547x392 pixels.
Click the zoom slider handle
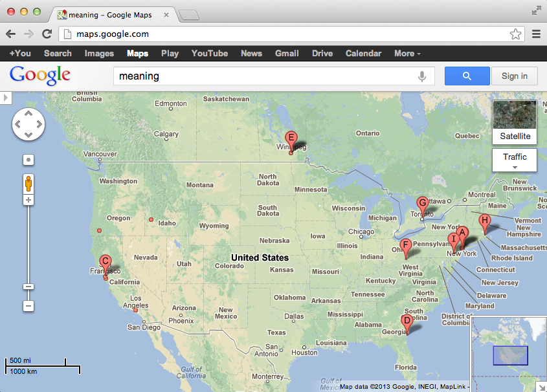click(x=28, y=287)
